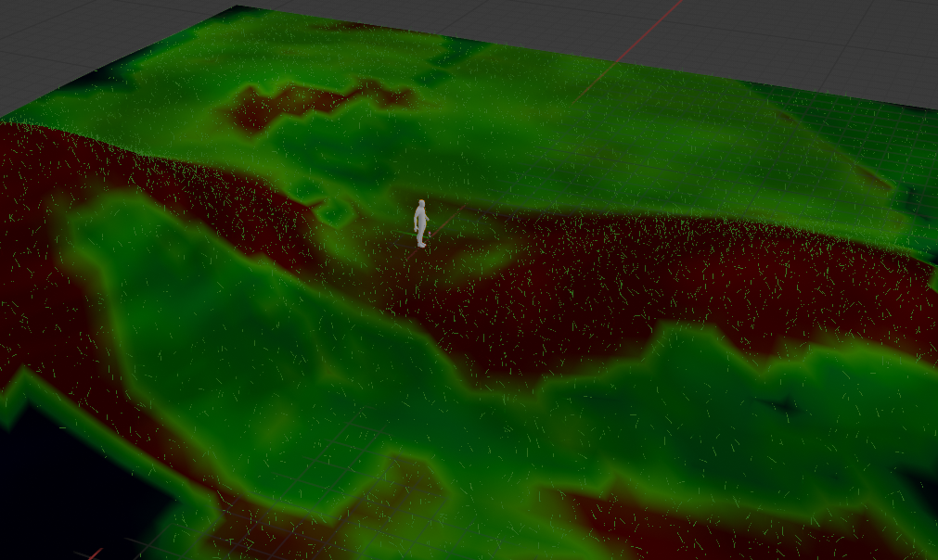Viewport: 938px width, 560px height.
Task: Select the white human figure model
Action: click(421, 223)
